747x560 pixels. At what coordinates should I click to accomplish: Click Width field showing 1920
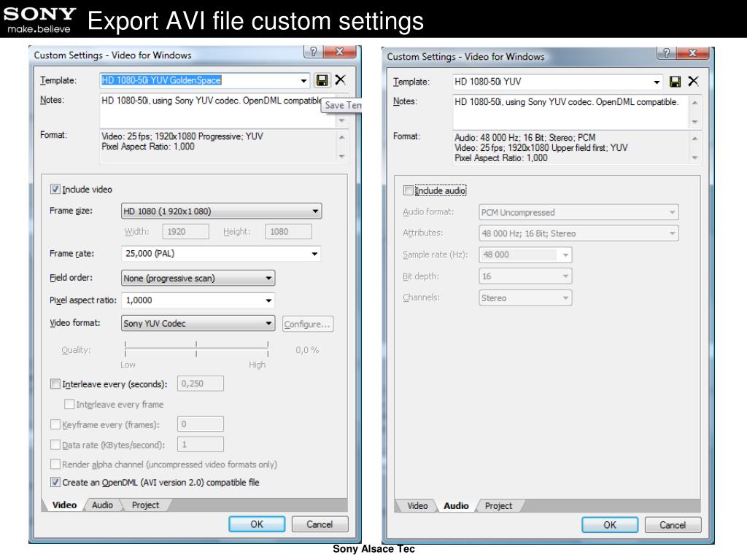[185, 231]
